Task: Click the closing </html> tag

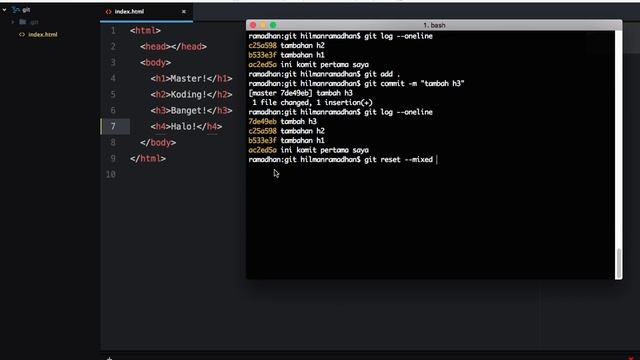Action: pyautogui.click(x=148, y=158)
